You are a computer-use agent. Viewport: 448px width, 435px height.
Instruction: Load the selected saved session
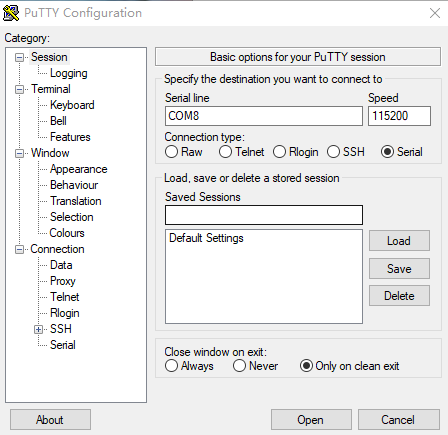[399, 241]
